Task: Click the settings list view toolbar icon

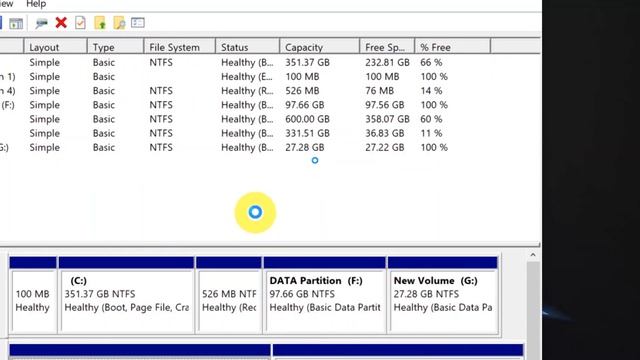Action: (138, 22)
